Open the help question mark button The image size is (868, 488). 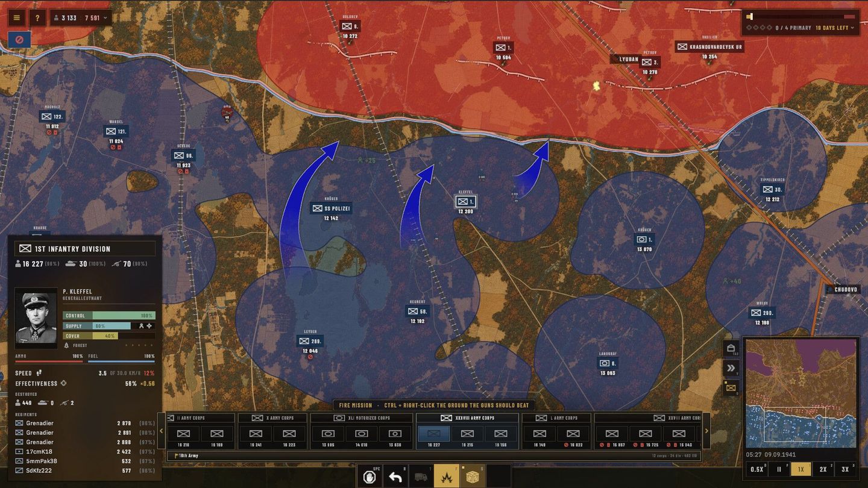[37, 18]
